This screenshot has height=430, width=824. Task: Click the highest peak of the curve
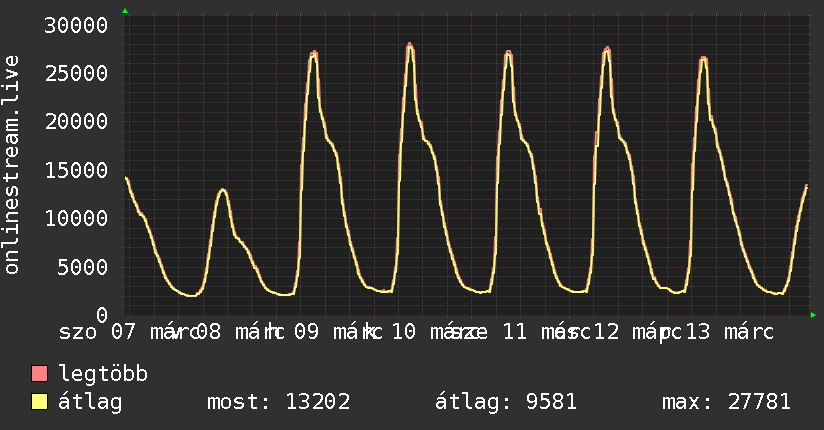point(410,45)
